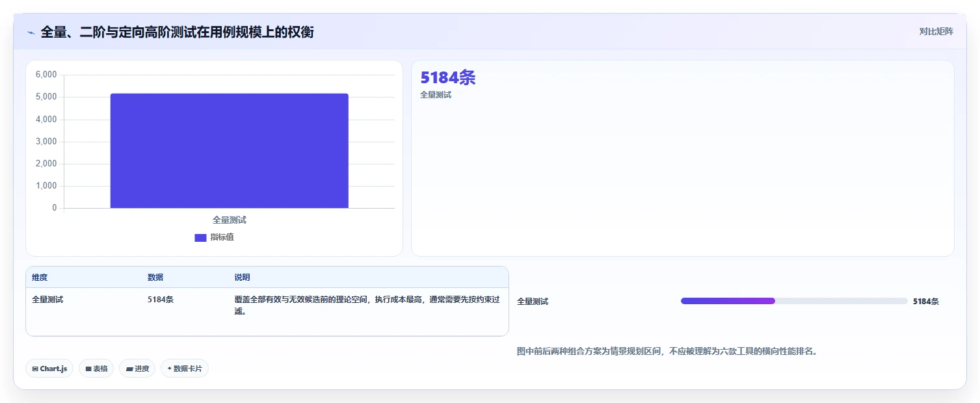This screenshot has height=403, width=980.
Task: Click the 进度 tag button
Action: [137, 369]
